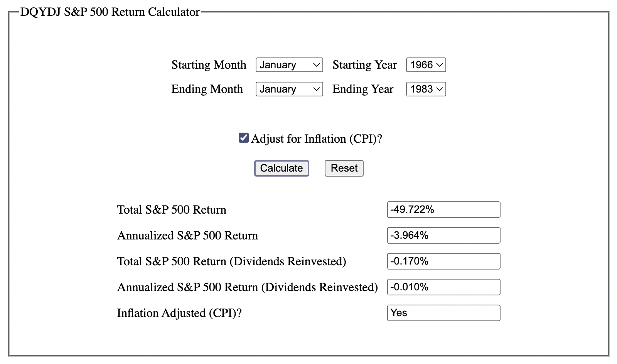Click the 'Annualized S&P 500 Return' label
617x364 pixels.
coord(187,236)
